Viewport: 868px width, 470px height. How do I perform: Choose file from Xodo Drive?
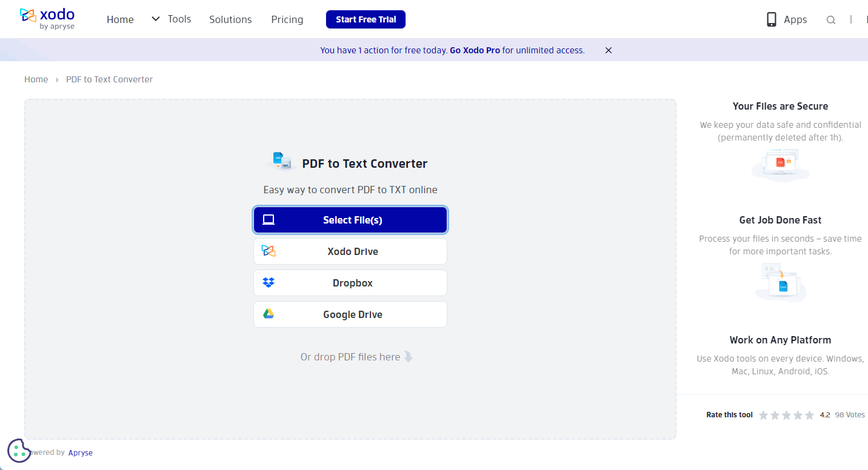click(x=350, y=251)
